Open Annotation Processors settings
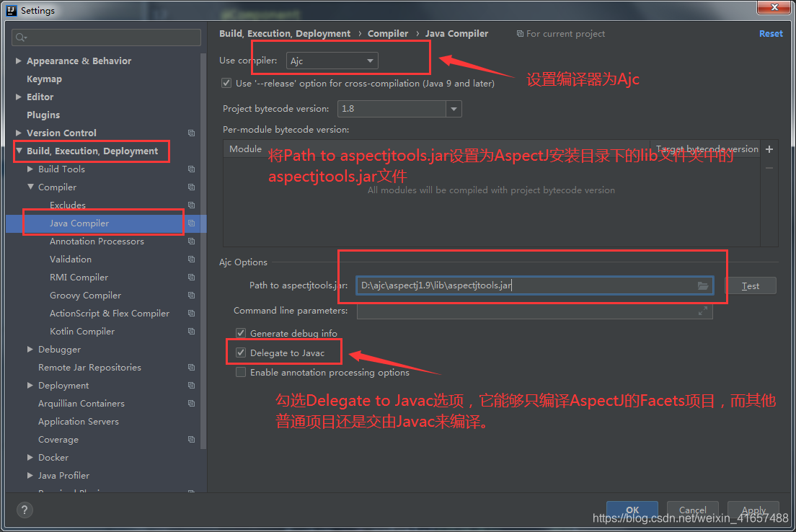This screenshot has height=532, width=796. pyautogui.click(x=97, y=241)
